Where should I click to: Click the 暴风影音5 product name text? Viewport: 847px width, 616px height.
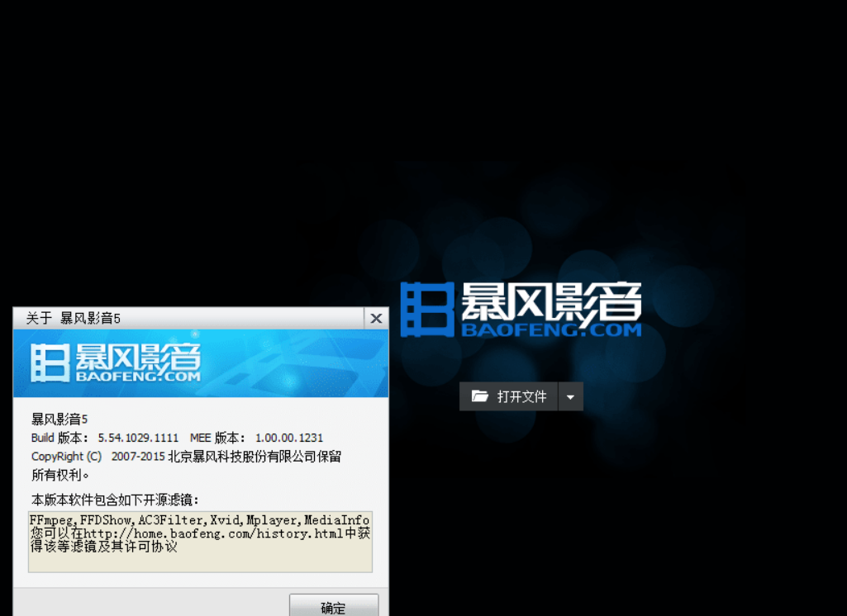(x=59, y=419)
